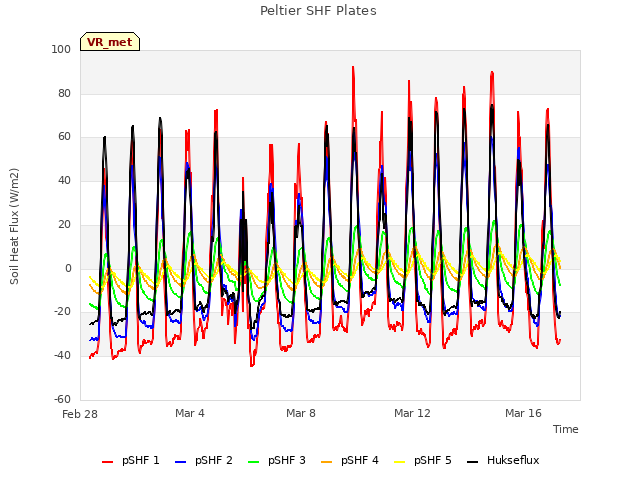
Task: Click the Feb 28 x-axis label
Action: click(x=80, y=414)
